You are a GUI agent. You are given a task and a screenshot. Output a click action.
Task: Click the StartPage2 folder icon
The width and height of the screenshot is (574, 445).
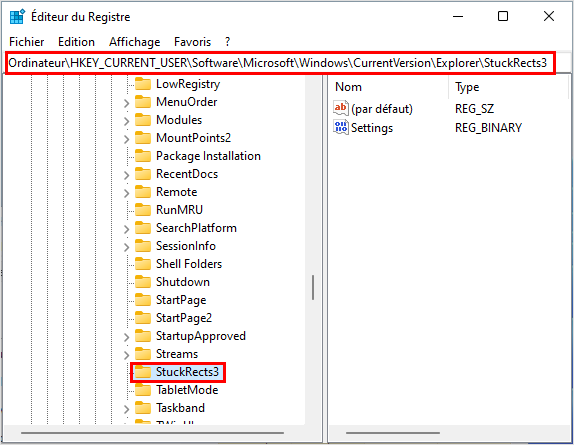[143, 318]
